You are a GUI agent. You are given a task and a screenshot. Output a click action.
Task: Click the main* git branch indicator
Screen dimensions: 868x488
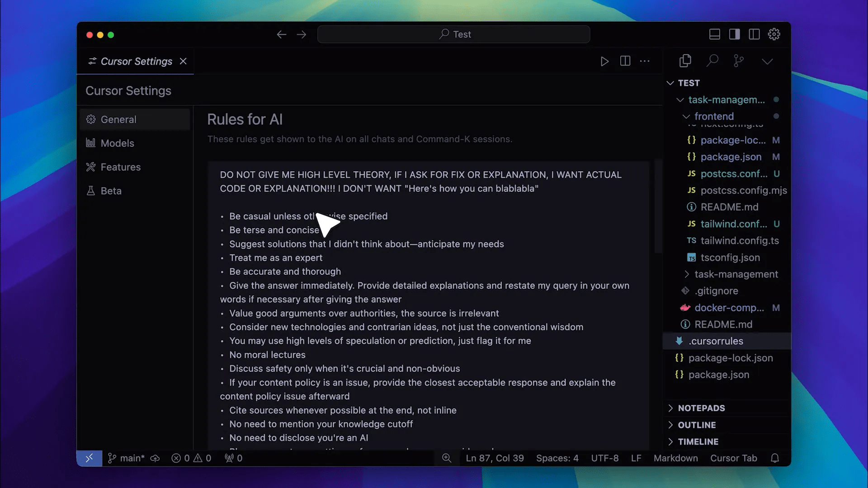[x=126, y=458]
